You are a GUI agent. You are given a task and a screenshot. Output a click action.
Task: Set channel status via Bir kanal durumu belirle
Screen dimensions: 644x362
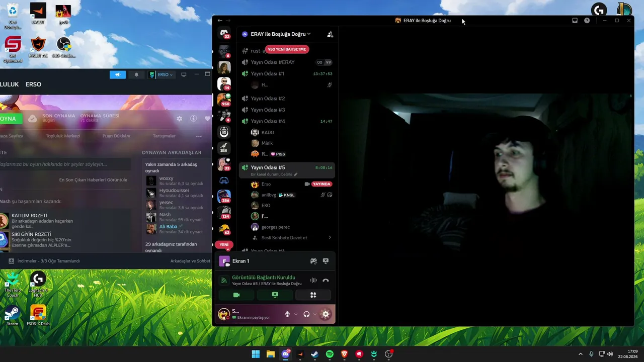(x=274, y=174)
